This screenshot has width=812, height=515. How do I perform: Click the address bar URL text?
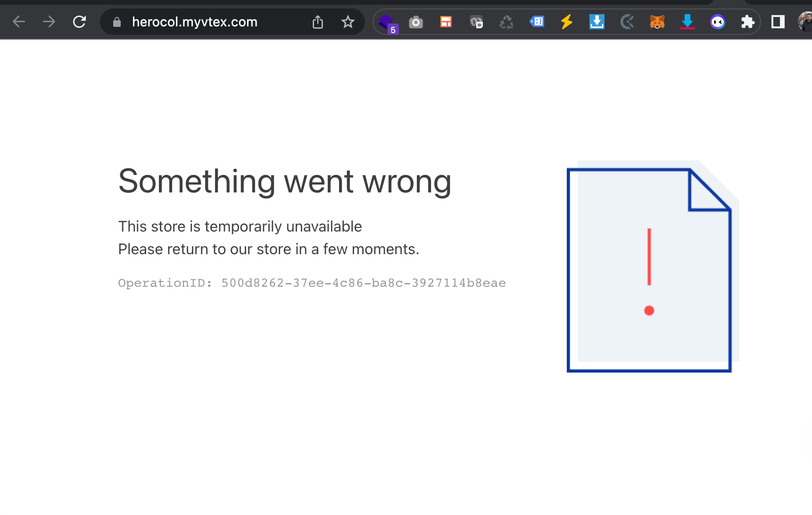(x=194, y=22)
